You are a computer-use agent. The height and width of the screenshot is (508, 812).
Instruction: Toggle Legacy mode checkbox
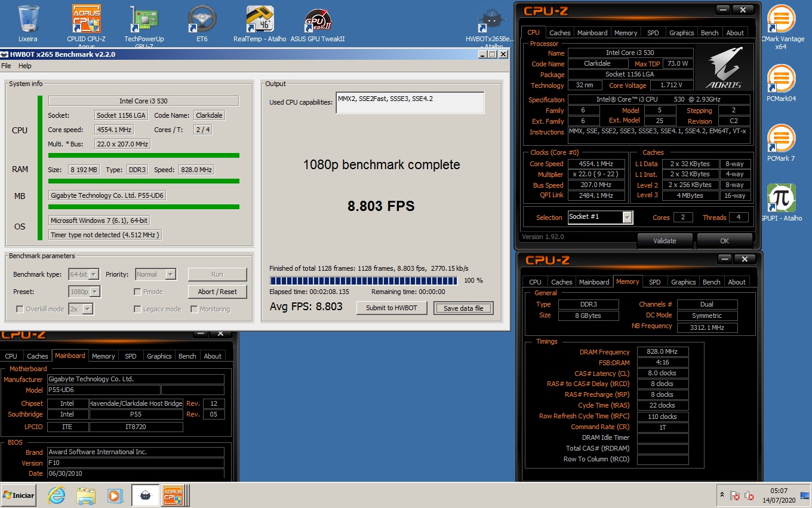coord(137,309)
